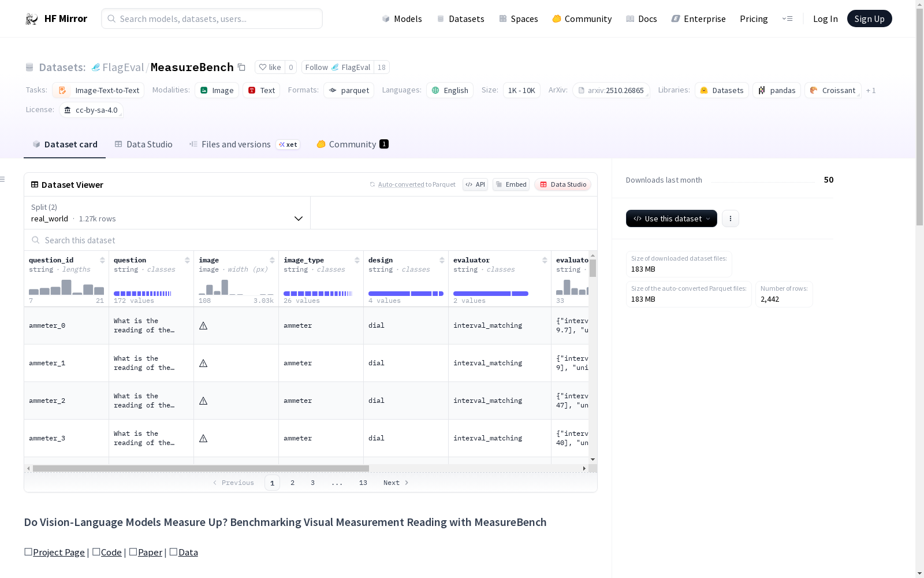Viewport: 924px width, 578px height.
Task: Open the Files and versions tab
Action: point(244,144)
